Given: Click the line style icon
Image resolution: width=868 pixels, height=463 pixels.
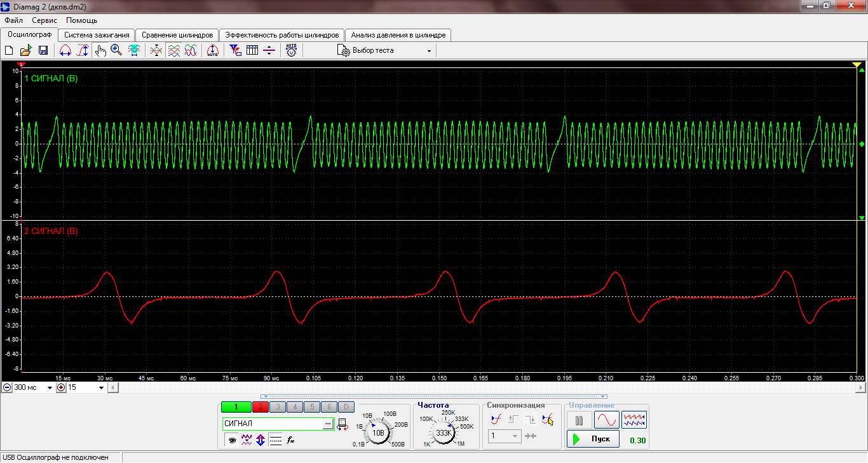Looking at the screenshot, I should (275, 439).
